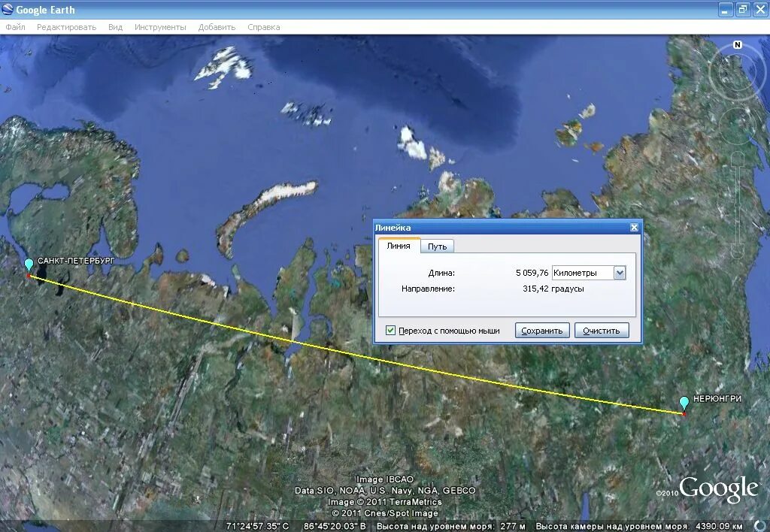Click the zoom slider on the map
The width and height of the screenshot is (770, 532).
pyautogui.click(x=737, y=205)
